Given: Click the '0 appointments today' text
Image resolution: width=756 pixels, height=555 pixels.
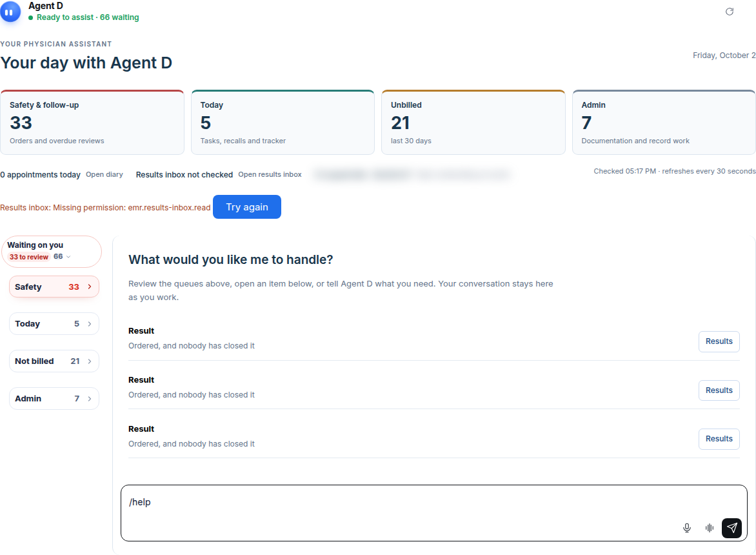Looking at the screenshot, I should coord(40,174).
